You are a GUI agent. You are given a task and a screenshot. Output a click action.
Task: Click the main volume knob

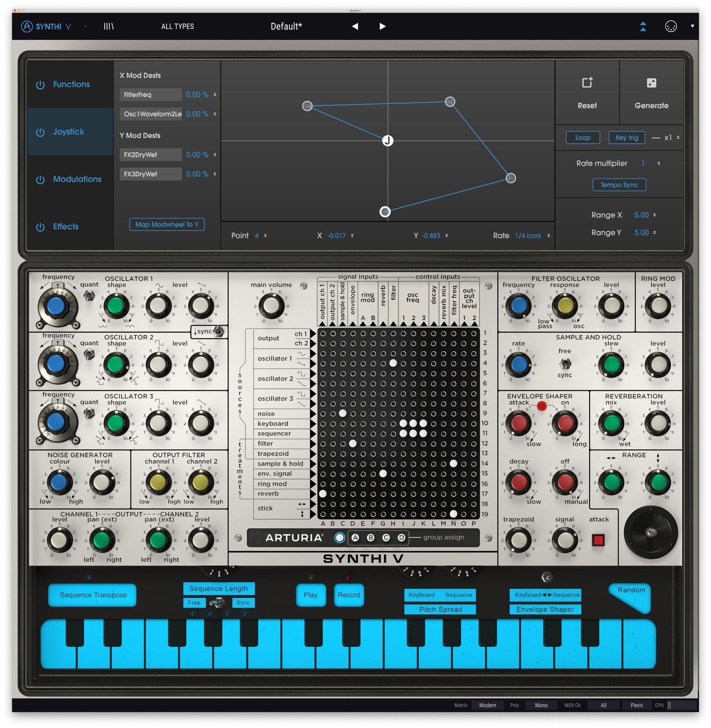pos(271,306)
